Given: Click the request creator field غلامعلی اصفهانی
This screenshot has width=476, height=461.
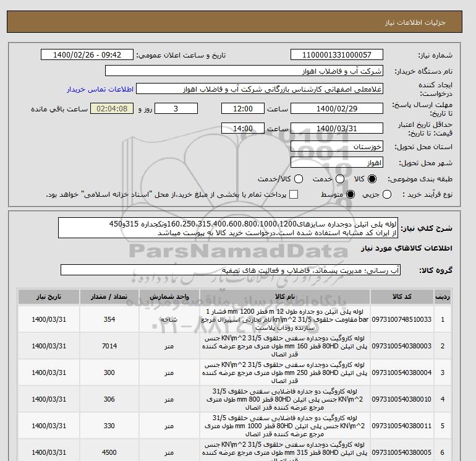Looking at the screenshot, I should [260, 89].
